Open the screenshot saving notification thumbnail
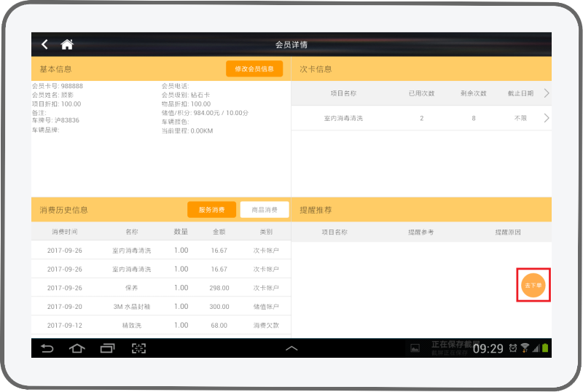Image resolution: width=583 pixels, height=392 pixels. click(x=414, y=348)
